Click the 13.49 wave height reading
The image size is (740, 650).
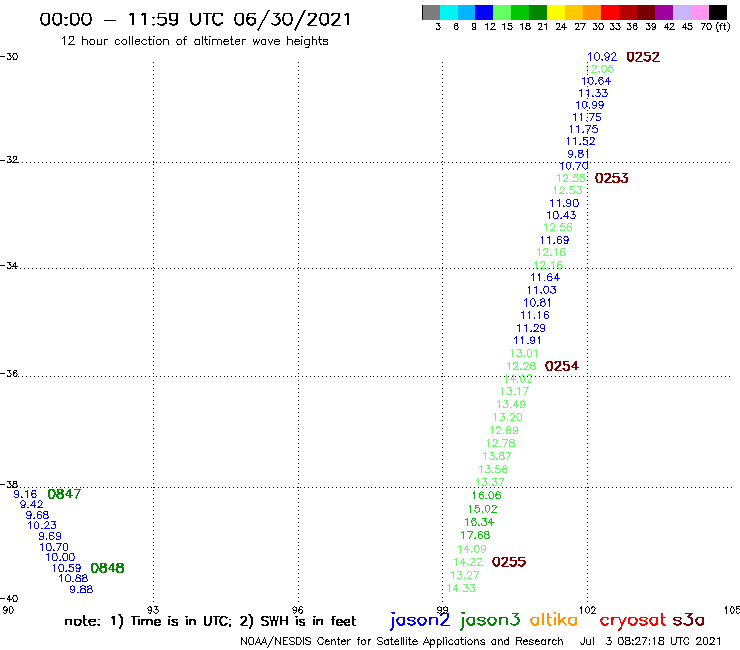coord(511,405)
